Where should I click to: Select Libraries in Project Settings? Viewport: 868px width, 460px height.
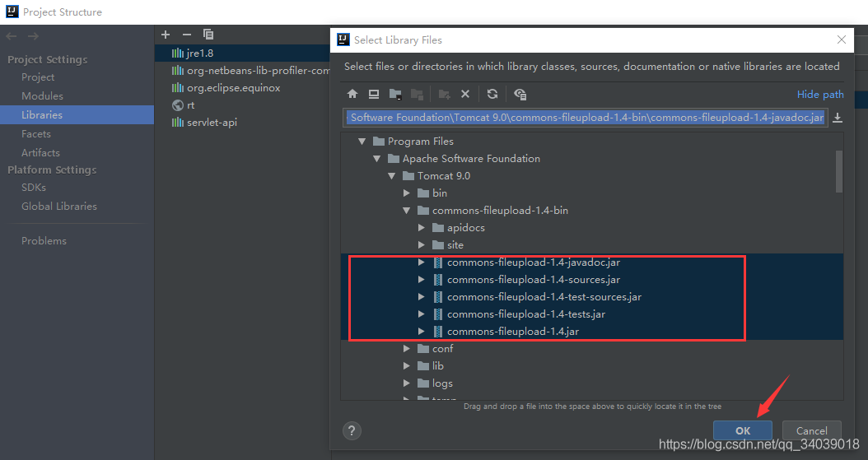(x=77, y=115)
